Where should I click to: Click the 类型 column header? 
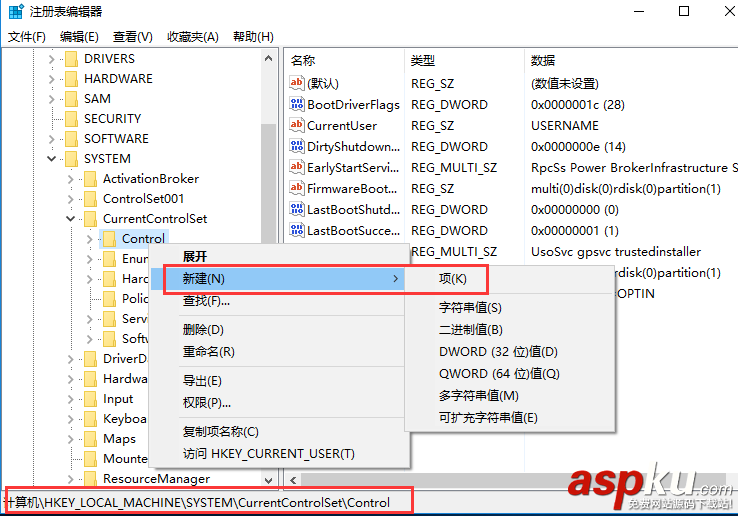pos(465,60)
